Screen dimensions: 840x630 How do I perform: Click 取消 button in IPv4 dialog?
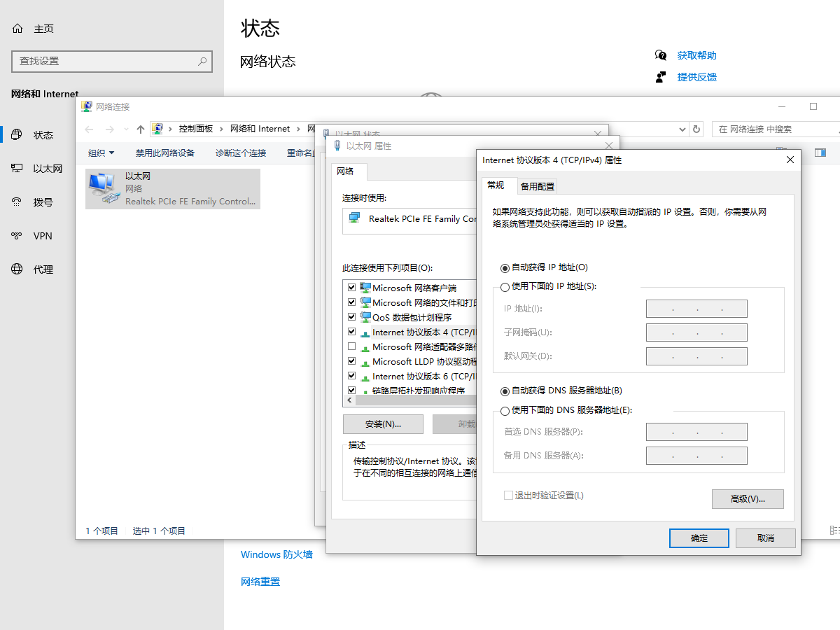coord(766,538)
